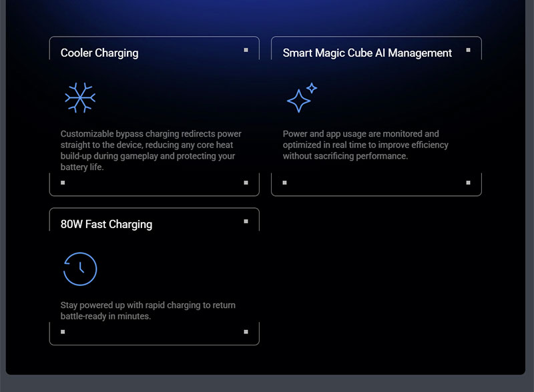Viewport: 534px width, 392px height.
Task: Click bottom-right square dot of Cooler Charging card
Action: coord(246,182)
